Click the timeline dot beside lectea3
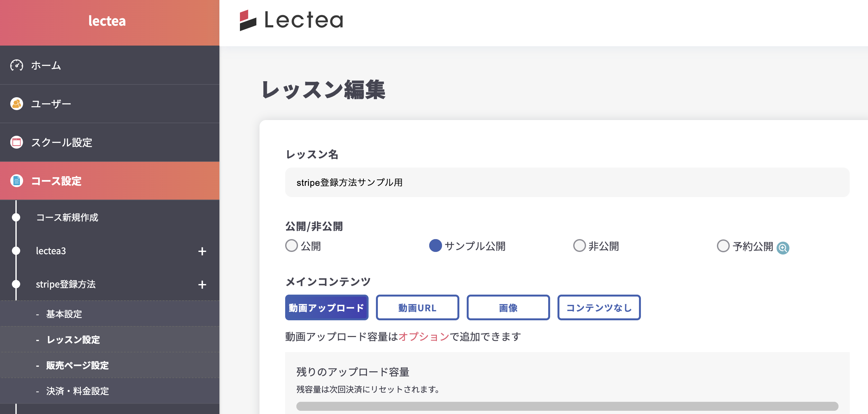Screen dimensions: 868x414 [x=16, y=251]
